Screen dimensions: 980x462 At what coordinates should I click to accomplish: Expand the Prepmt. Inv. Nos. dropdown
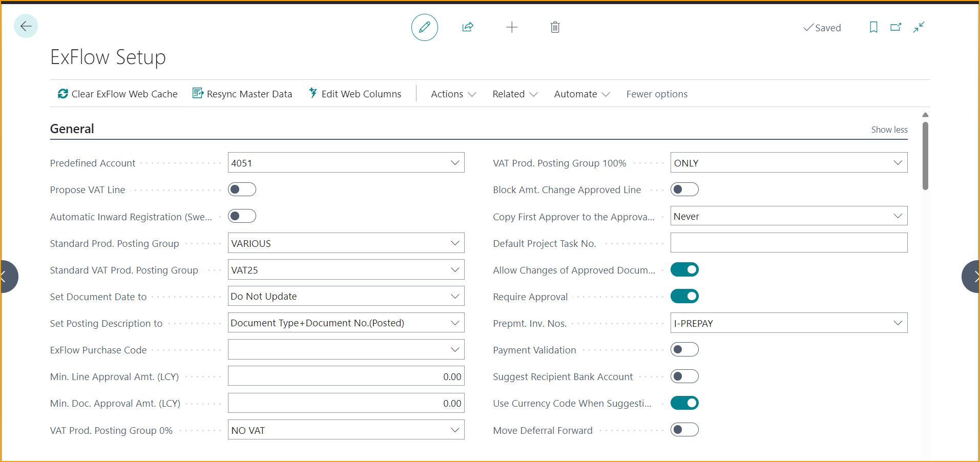(898, 323)
